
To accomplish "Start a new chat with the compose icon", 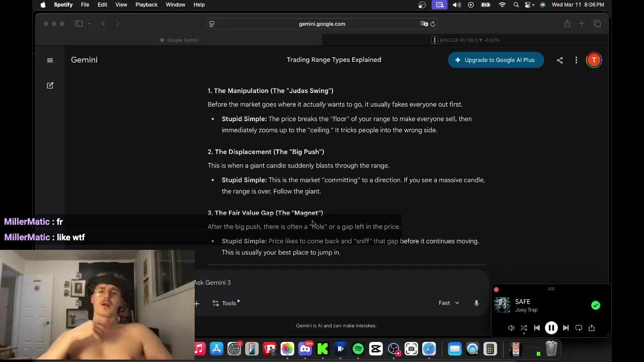I will (x=50, y=85).
